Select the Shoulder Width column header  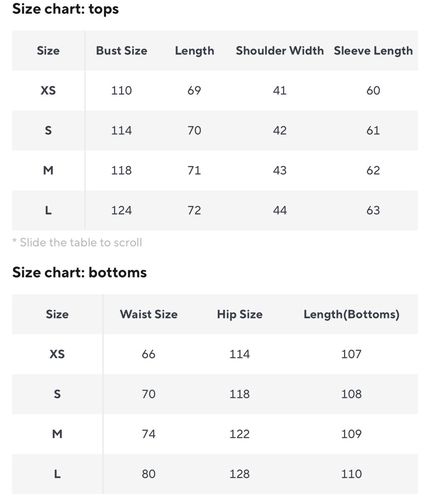280,51
